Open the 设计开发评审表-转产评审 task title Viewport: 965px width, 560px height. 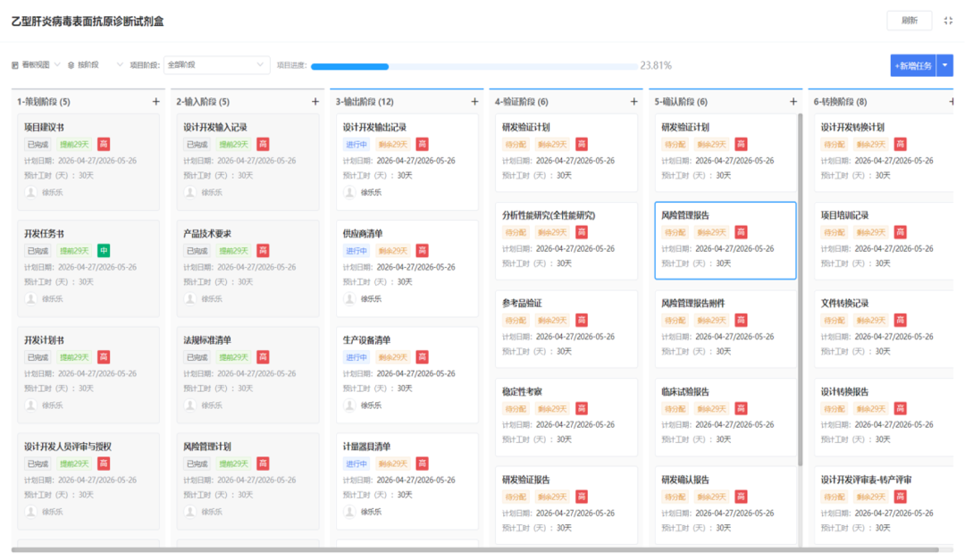pos(867,480)
